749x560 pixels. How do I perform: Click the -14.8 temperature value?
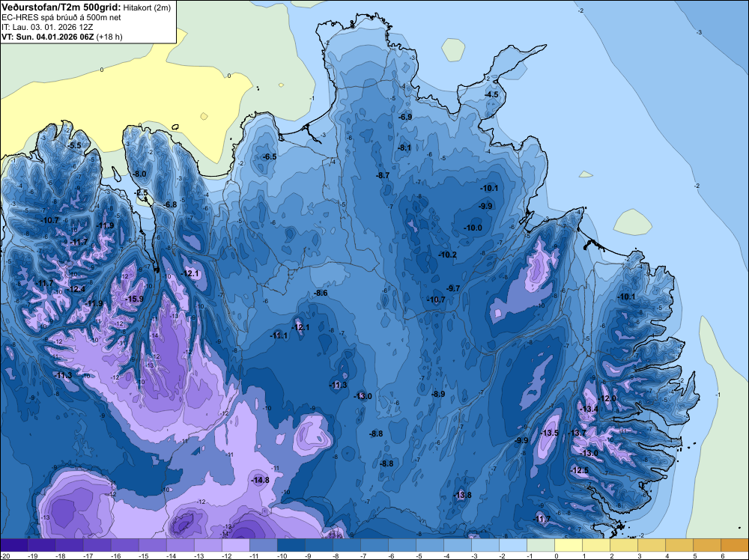261,481
